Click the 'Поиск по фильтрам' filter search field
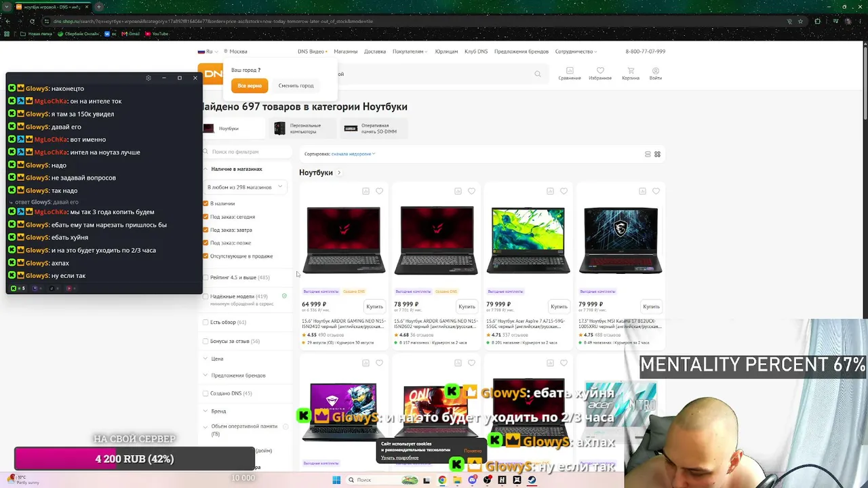 click(247, 152)
